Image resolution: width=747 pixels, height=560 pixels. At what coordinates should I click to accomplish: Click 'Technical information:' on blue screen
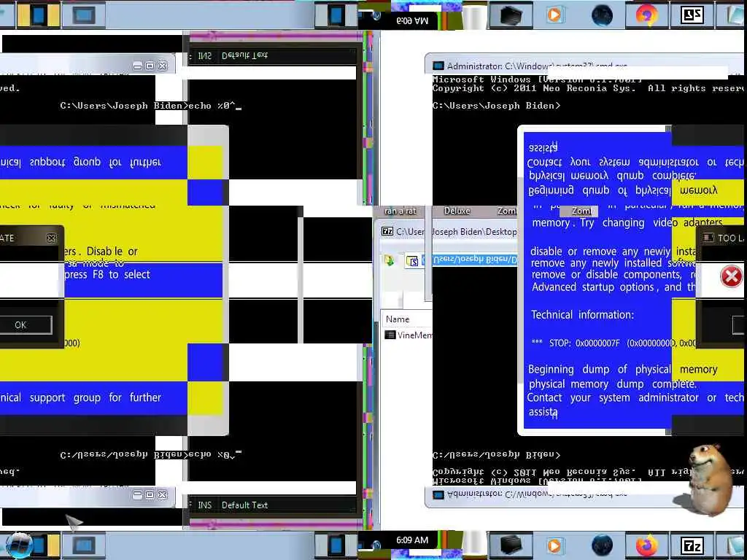click(x=582, y=314)
